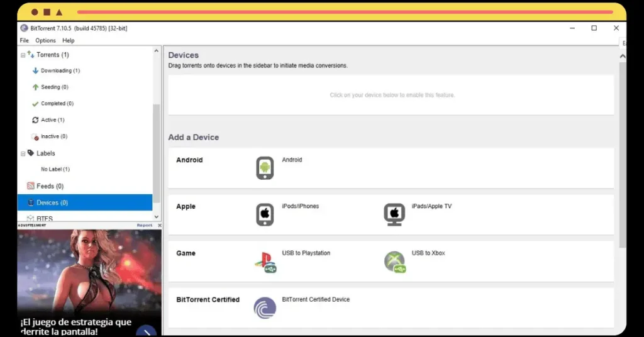Click the green Seeding arrow icon
This screenshot has width=644, height=337.
pos(35,87)
